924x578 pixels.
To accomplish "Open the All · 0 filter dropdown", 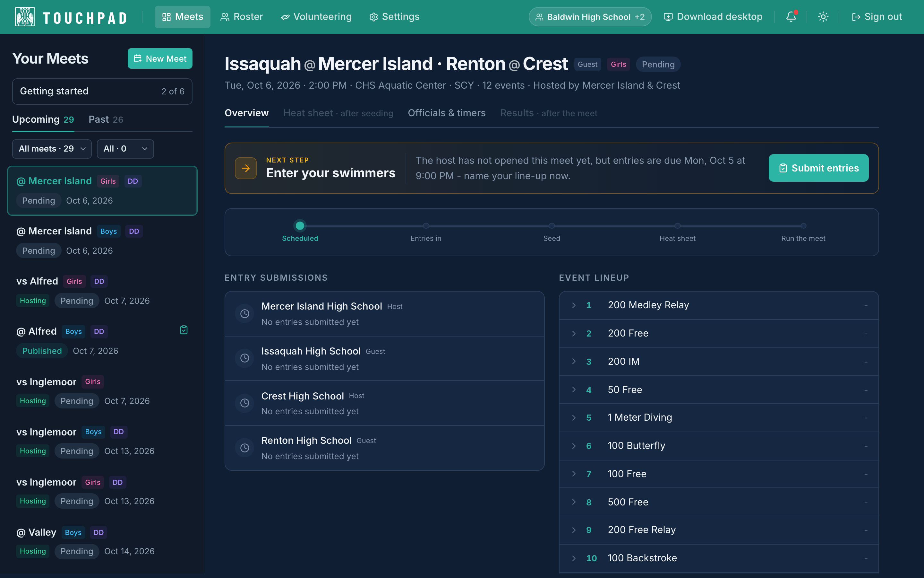I will point(125,149).
